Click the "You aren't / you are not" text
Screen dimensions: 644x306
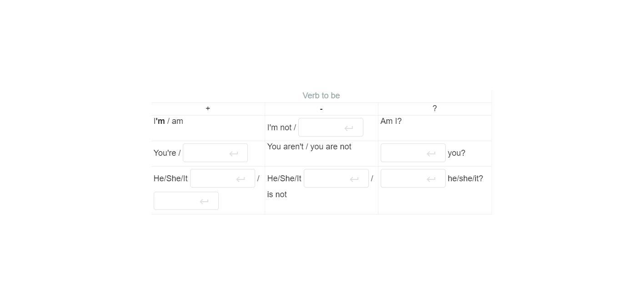coord(309,147)
